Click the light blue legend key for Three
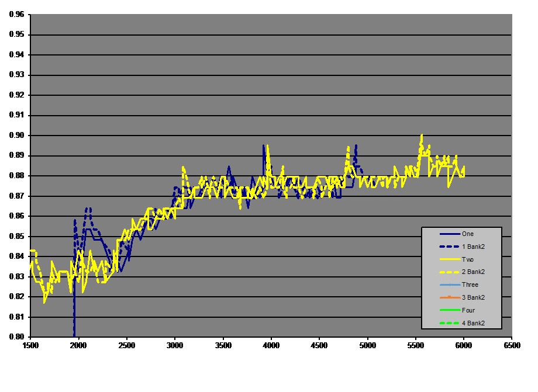Screen dimensions: 538x392 [449, 285]
